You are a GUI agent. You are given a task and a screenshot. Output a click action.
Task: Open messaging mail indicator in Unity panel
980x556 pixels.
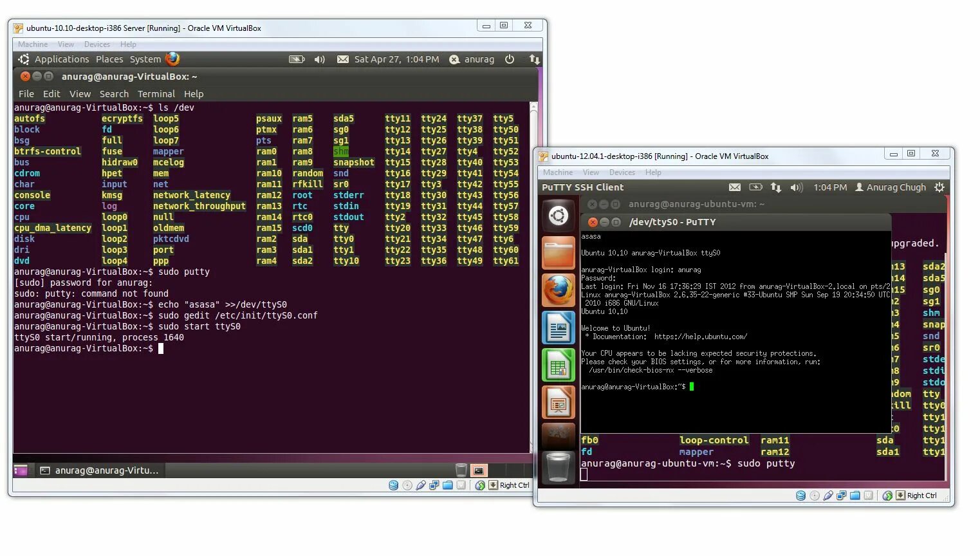click(x=735, y=187)
